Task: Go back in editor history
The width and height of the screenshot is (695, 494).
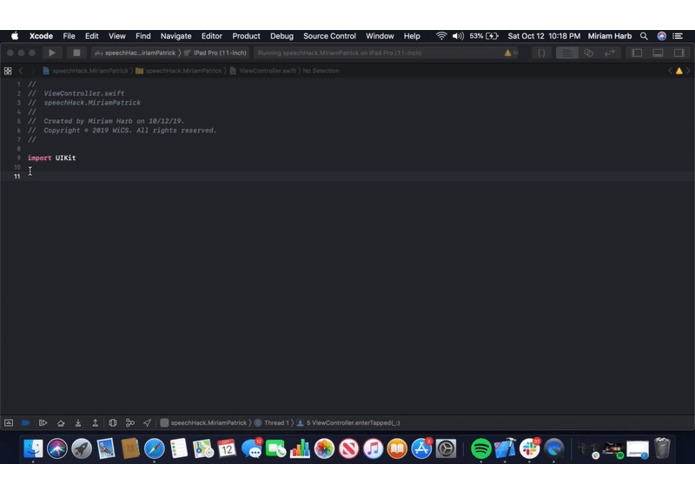Action: click(x=20, y=71)
